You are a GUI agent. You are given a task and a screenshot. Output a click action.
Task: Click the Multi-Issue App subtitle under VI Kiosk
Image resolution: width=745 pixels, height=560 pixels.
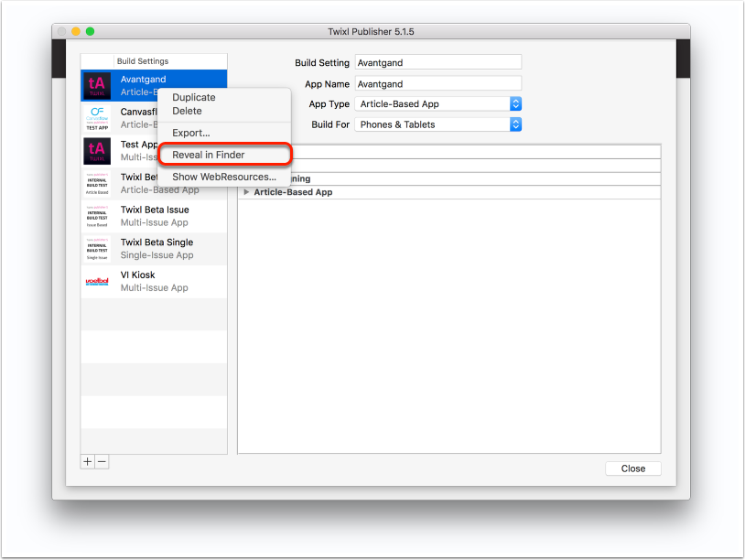[x=155, y=288]
